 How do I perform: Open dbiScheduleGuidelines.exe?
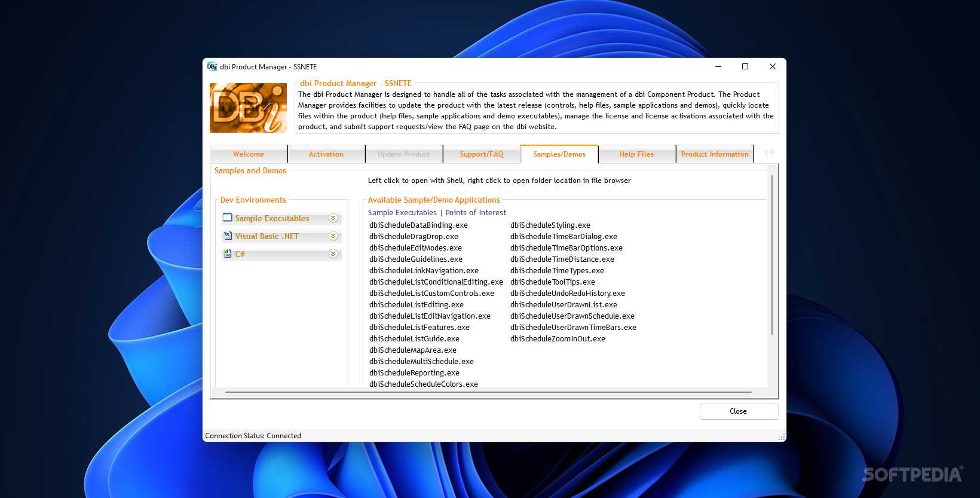click(x=416, y=259)
